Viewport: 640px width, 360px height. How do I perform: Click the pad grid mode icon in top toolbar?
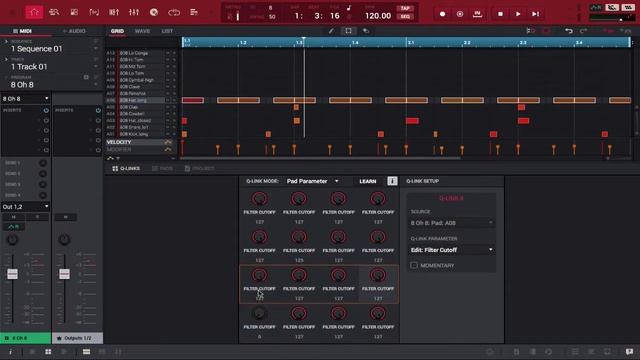(x=74, y=12)
